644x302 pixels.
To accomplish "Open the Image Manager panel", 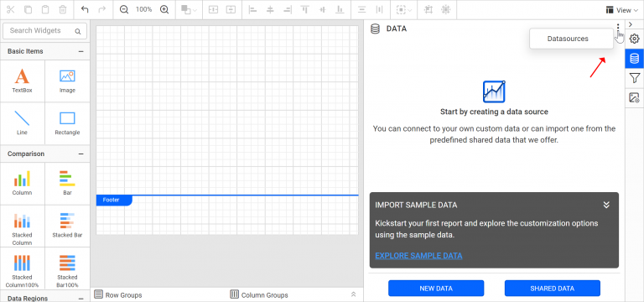I will tap(635, 98).
